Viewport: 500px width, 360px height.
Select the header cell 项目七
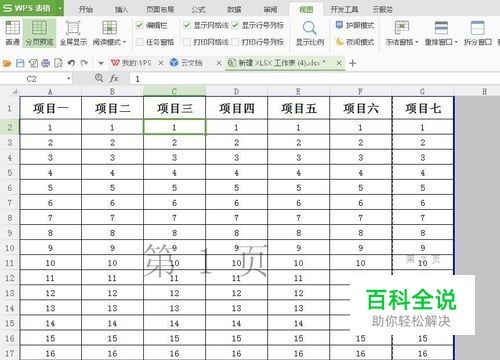point(423,108)
